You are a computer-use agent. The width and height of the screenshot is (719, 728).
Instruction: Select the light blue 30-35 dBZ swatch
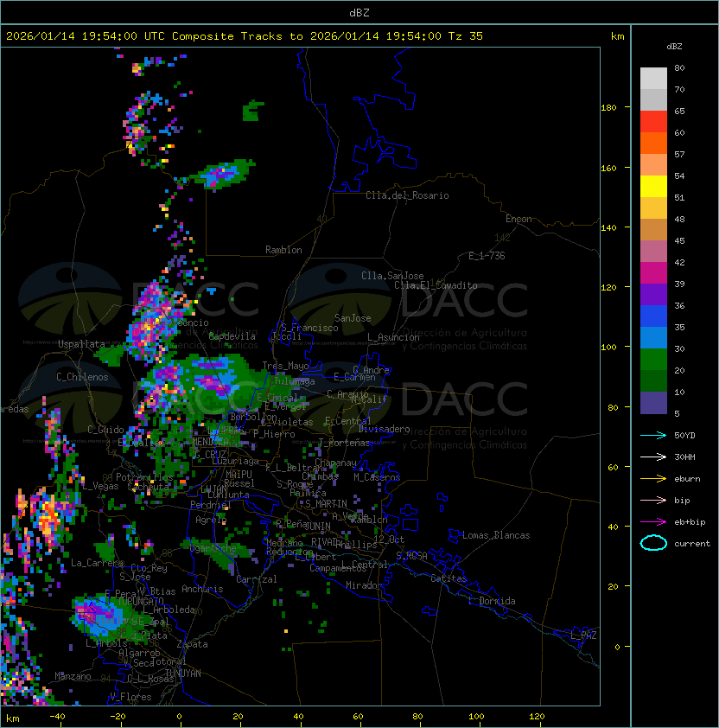[653, 337]
